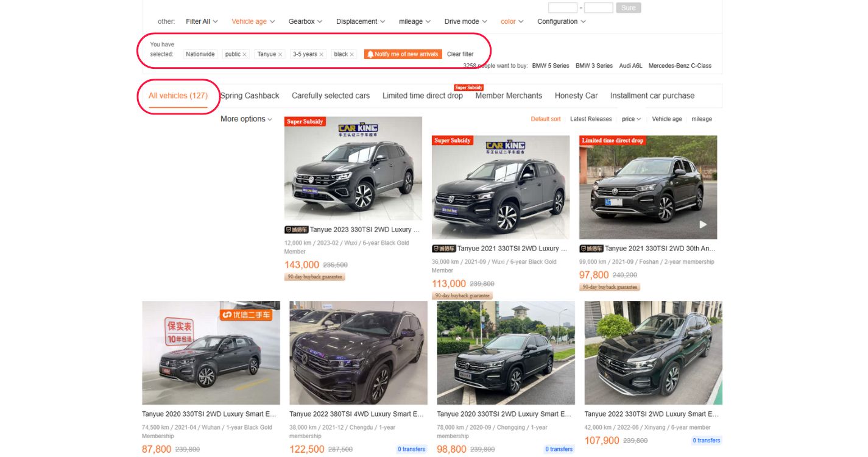Image resolution: width=868 pixels, height=457 pixels.
Task: Open the Gearbox dropdown
Action: [306, 21]
